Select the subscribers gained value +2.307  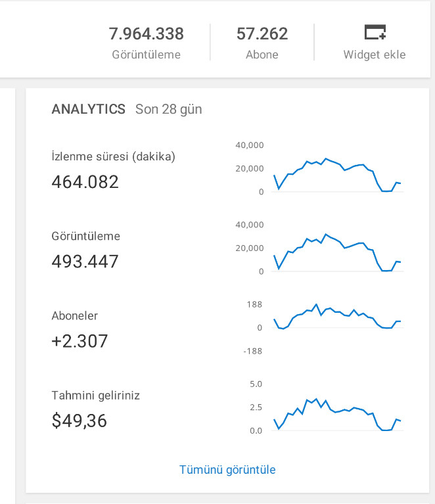[x=80, y=341]
